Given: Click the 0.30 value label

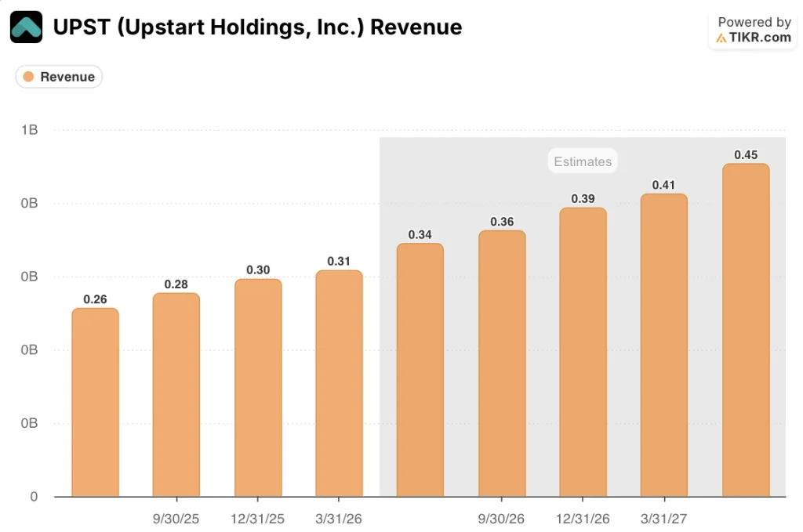Looking at the screenshot, I should pyautogui.click(x=258, y=270).
